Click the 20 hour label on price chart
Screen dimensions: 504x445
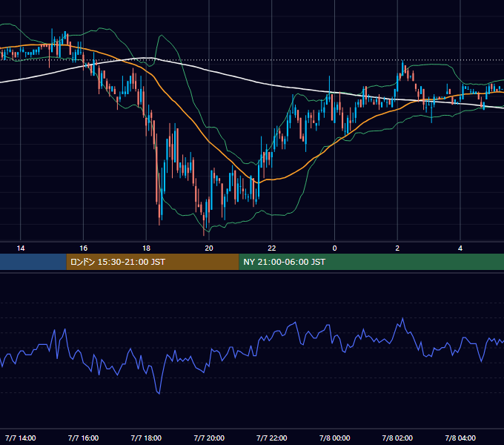[209, 248]
